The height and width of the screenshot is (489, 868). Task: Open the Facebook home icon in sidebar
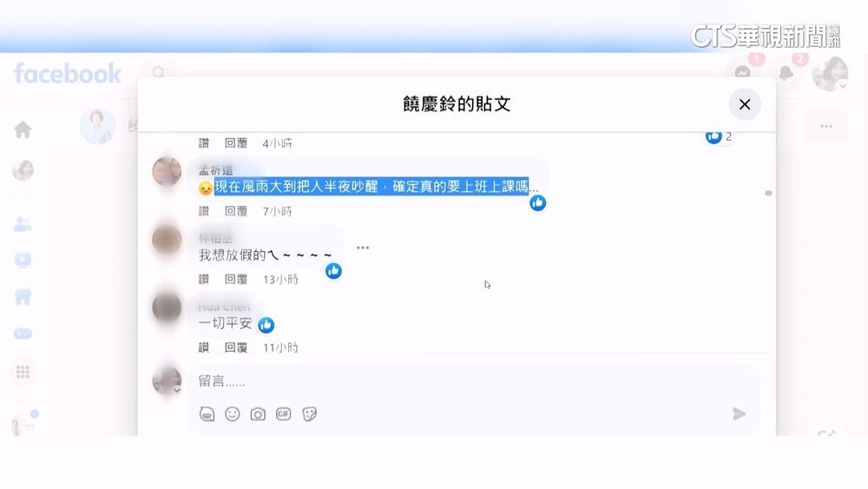coord(23,129)
